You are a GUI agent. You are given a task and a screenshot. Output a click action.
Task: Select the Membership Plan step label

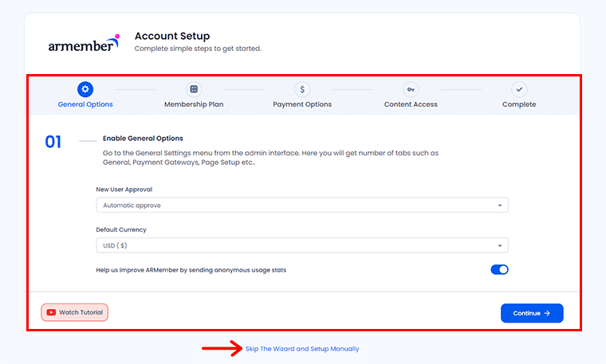[x=194, y=104]
